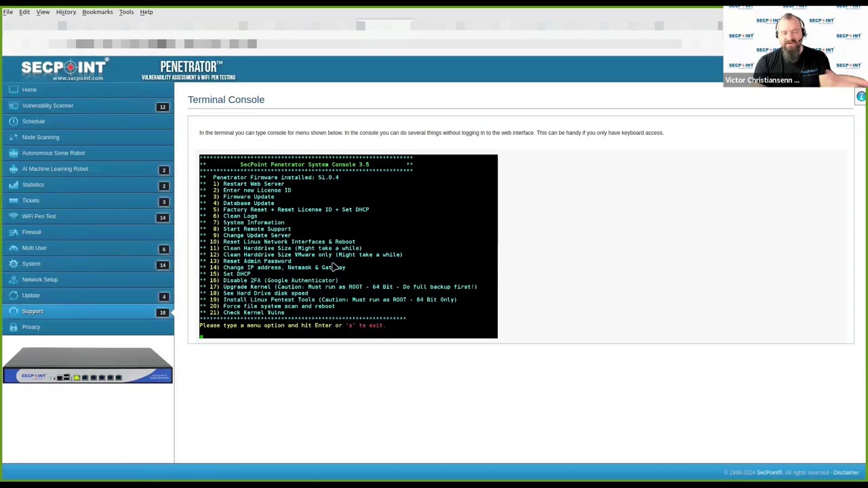Viewport: 868px width, 488px height.
Task: Expand Statistics submenu badge 2
Action: tap(162, 186)
